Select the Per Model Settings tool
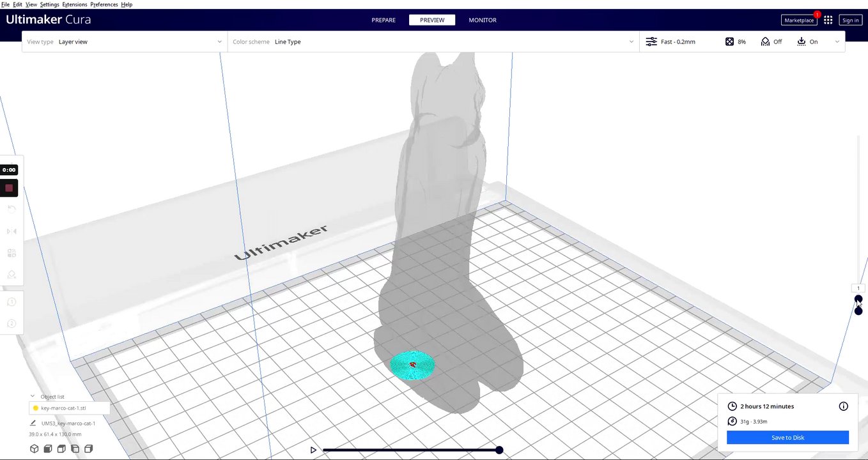The width and height of the screenshot is (868, 460). pos(12,253)
